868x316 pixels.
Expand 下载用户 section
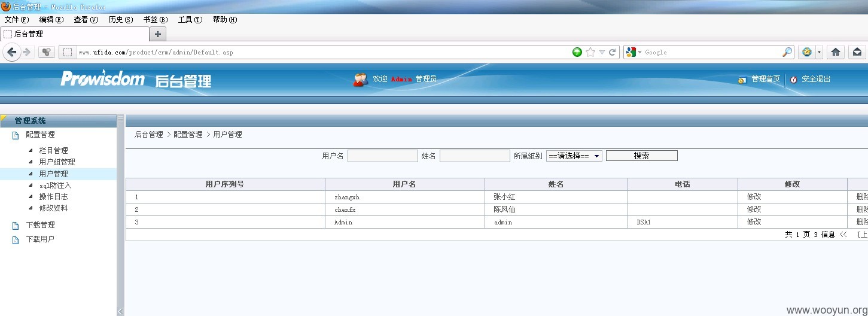40,239
